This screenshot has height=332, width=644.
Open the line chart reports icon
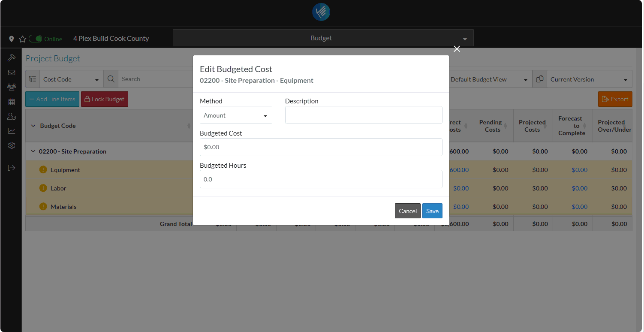coord(12,131)
